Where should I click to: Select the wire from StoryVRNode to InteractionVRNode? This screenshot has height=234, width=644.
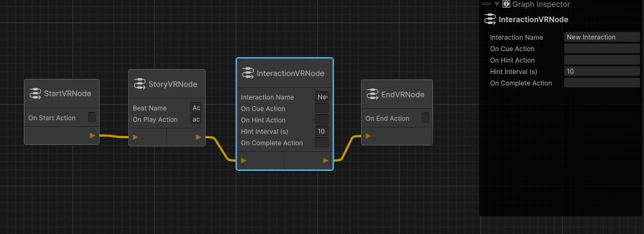click(x=220, y=149)
